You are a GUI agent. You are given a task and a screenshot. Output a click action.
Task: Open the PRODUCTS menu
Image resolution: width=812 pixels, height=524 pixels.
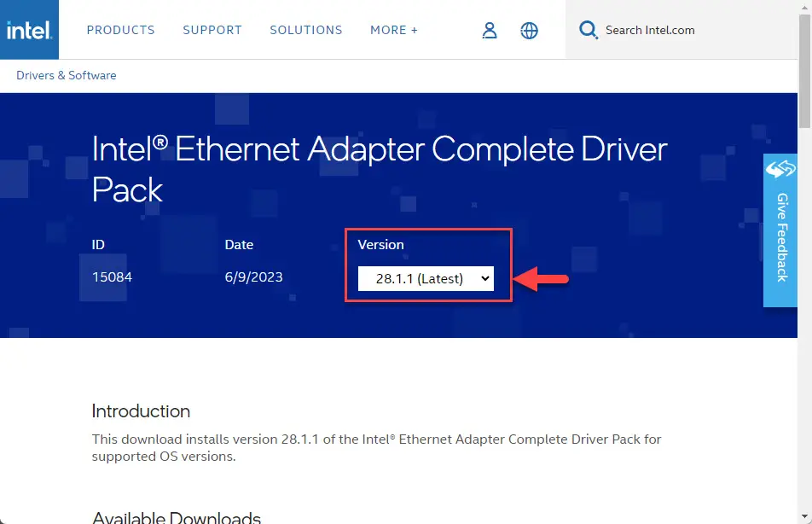120,30
